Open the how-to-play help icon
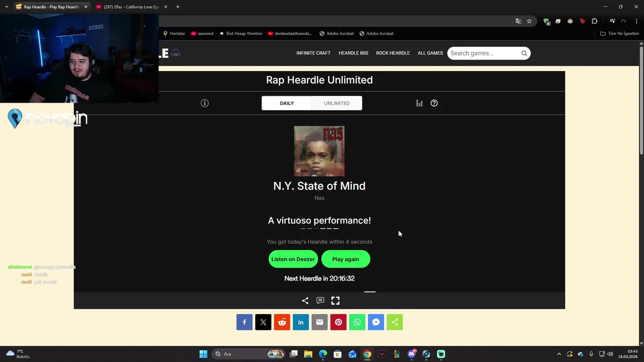The height and width of the screenshot is (362, 644). [x=434, y=103]
